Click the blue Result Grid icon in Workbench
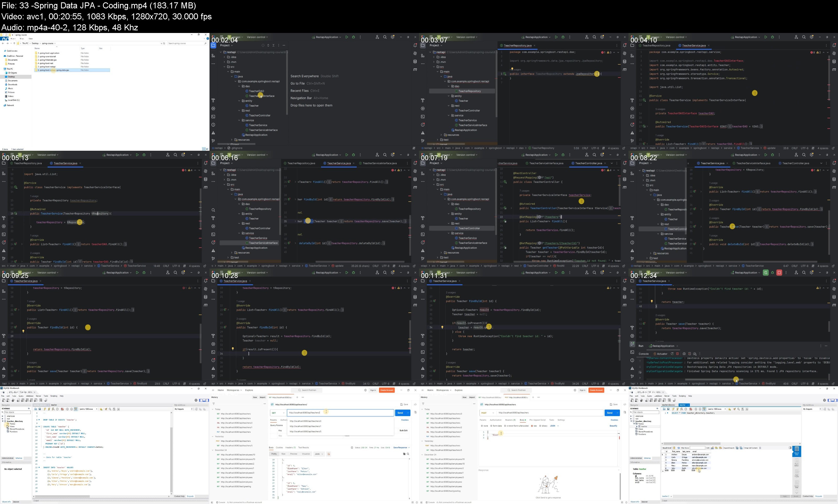This screenshot has height=504, width=838. pyautogui.click(x=797, y=451)
